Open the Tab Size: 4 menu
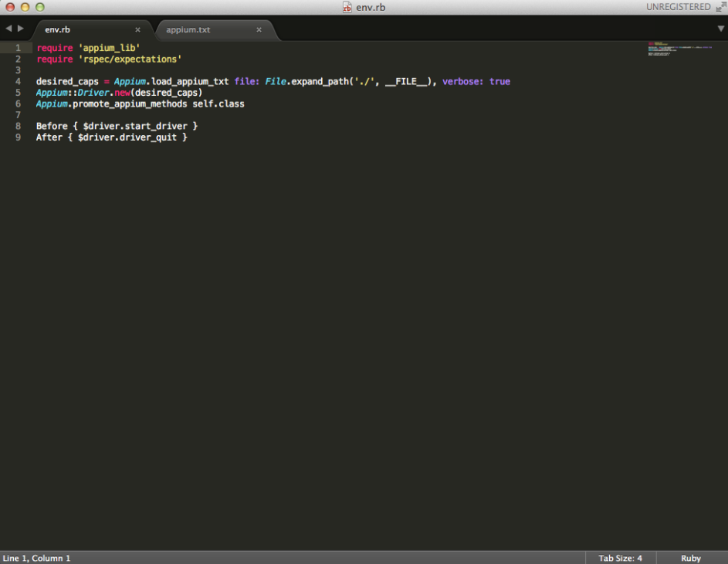This screenshot has width=728, height=564. 620,558
